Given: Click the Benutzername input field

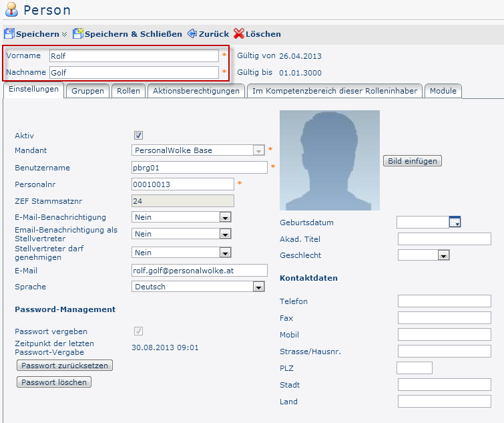Looking at the screenshot, I should 200,168.
